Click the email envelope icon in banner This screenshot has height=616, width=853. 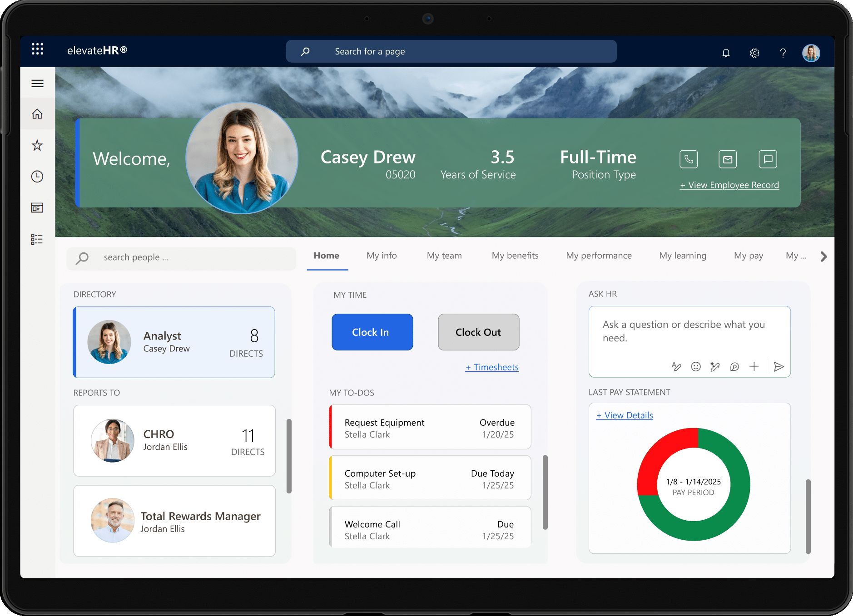[x=728, y=159]
